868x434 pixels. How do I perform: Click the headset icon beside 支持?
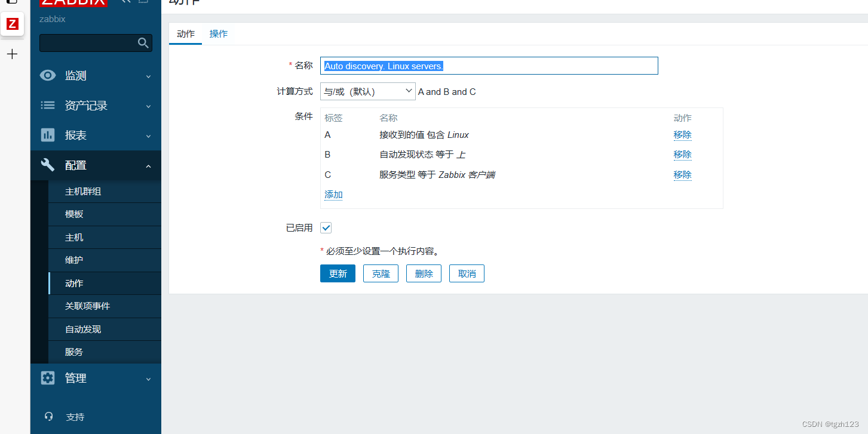(49, 417)
